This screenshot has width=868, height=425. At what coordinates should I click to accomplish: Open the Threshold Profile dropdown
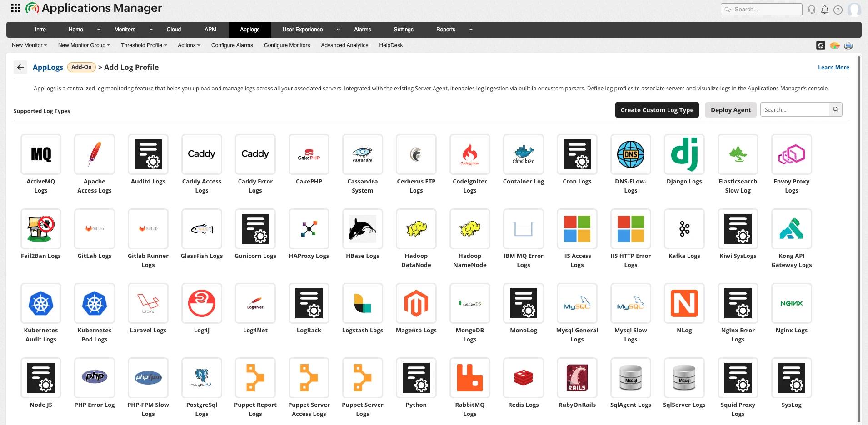click(144, 45)
